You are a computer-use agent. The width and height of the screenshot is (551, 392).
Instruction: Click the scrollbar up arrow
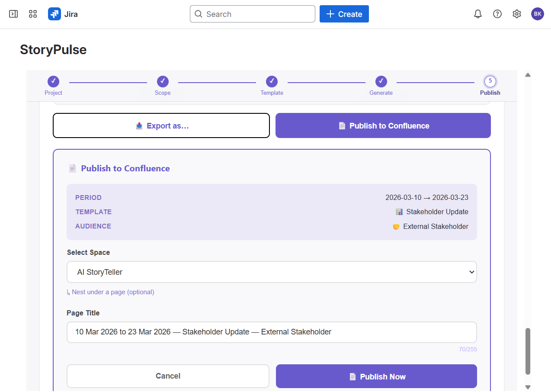tap(528, 75)
